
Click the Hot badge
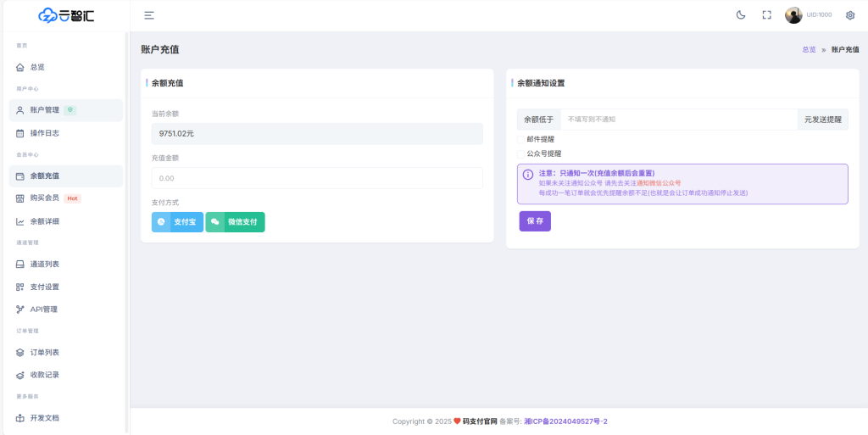click(x=72, y=198)
